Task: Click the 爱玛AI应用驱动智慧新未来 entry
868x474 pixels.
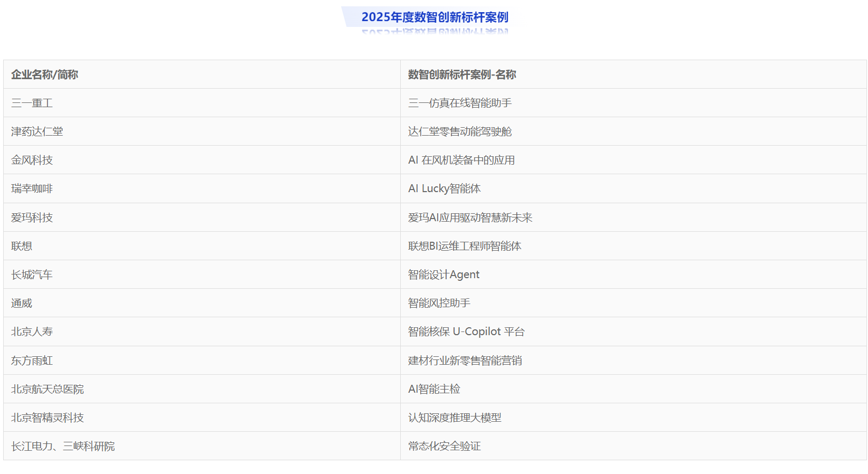Action: pyautogui.click(x=470, y=218)
